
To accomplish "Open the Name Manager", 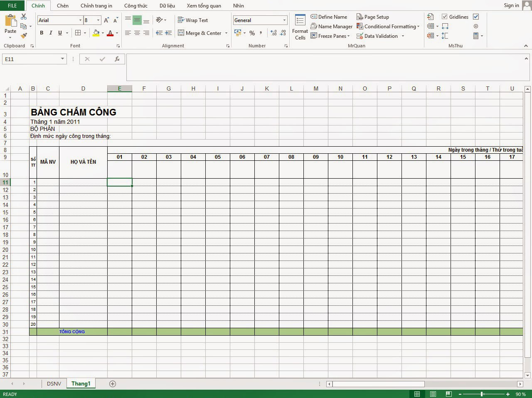I will click(x=331, y=26).
